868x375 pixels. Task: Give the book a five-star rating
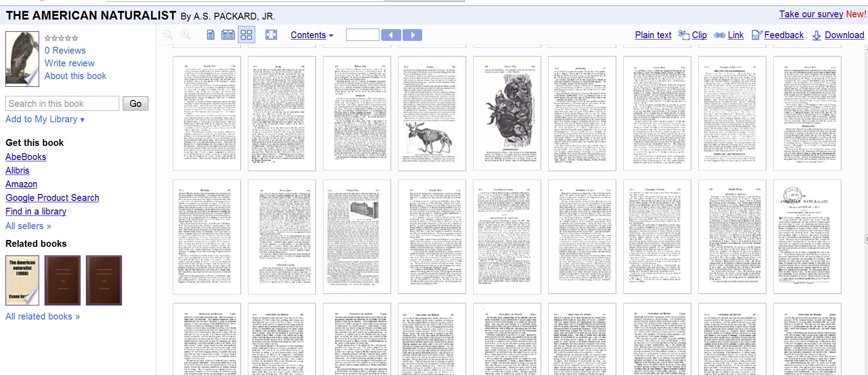click(75, 38)
